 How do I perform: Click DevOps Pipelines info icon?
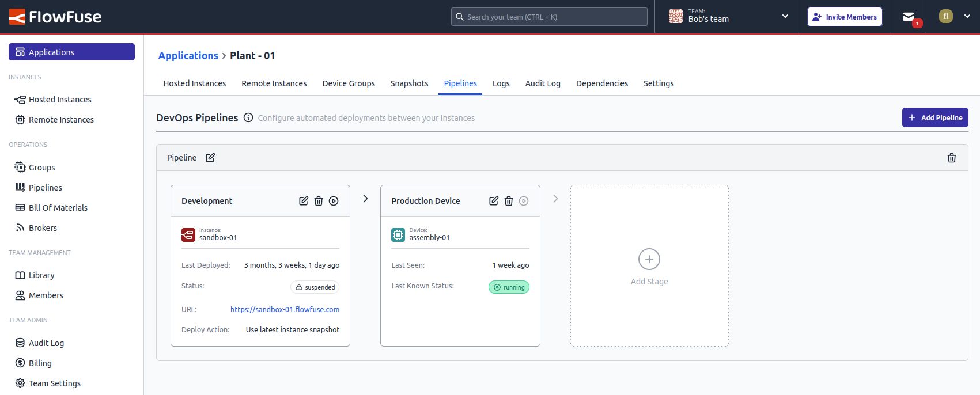pyautogui.click(x=248, y=117)
